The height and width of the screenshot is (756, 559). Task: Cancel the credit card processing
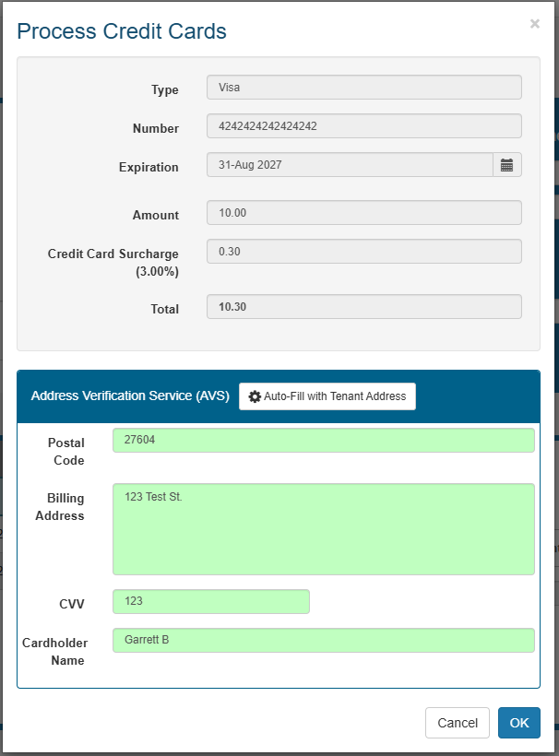pos(458,723)
